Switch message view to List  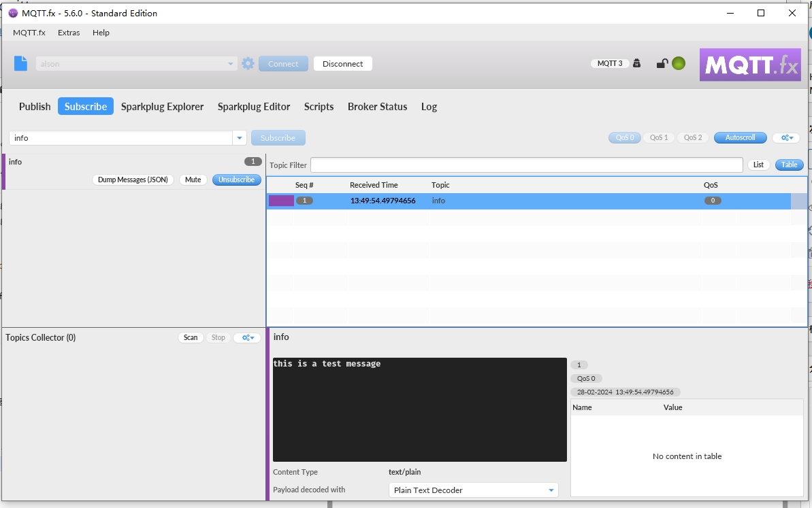[758, 165]
